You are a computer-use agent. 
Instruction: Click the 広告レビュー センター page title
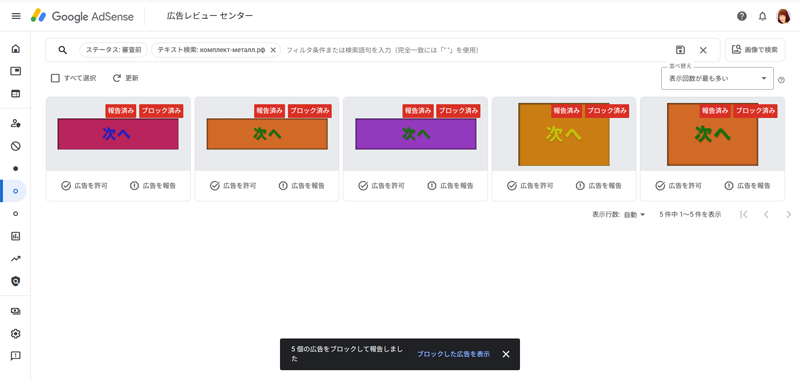pos(210,16)
